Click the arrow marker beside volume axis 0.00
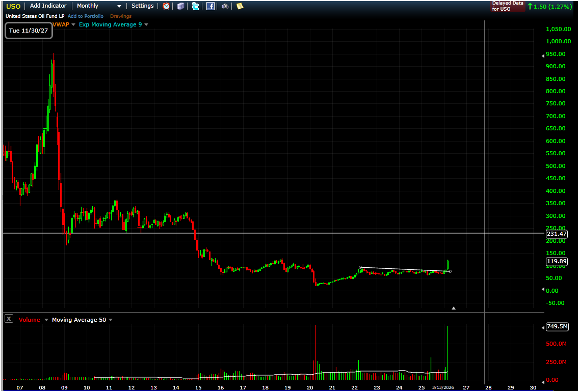Screen dimensions: 579x392 pos(543,382)
